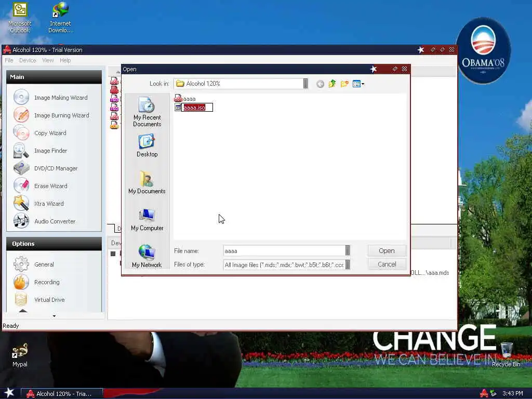532x399 pixels.
Task: Open Internet Download Manager shortcut
Action: tap(60, 18)
